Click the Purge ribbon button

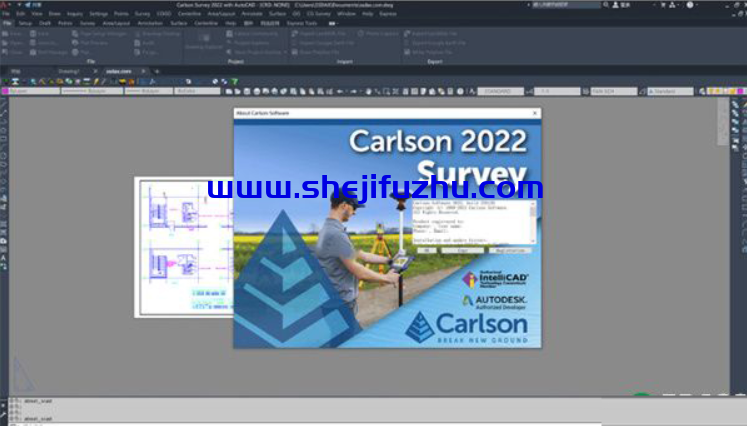pyautogui.click(x=146, y=52)
